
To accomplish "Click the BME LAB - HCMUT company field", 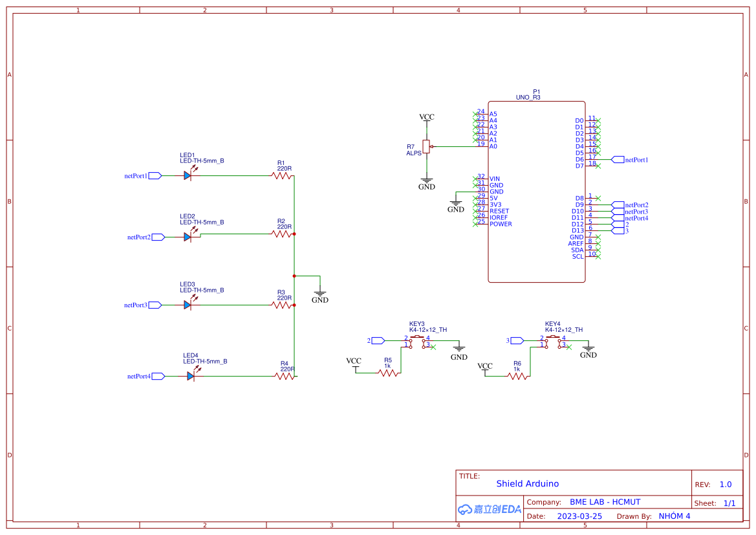I will coord(605,502).
